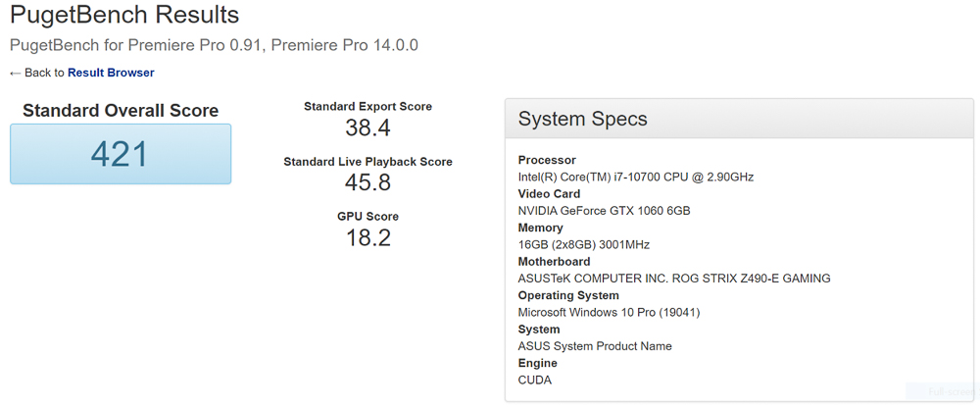Viewport: 980px width, 407px height.
Task: Click the Standard Overall Score label
Action: (121, 111)
